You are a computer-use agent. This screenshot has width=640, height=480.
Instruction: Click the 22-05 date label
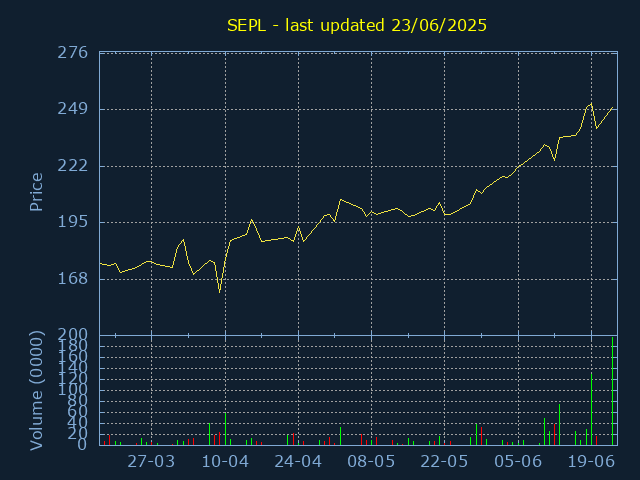(444, 462)
